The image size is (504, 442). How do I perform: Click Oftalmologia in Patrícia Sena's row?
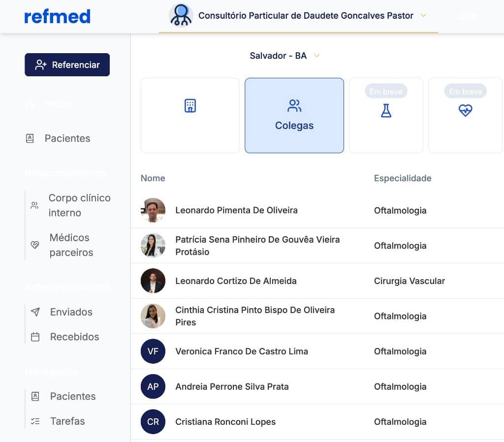click(400, 246)
